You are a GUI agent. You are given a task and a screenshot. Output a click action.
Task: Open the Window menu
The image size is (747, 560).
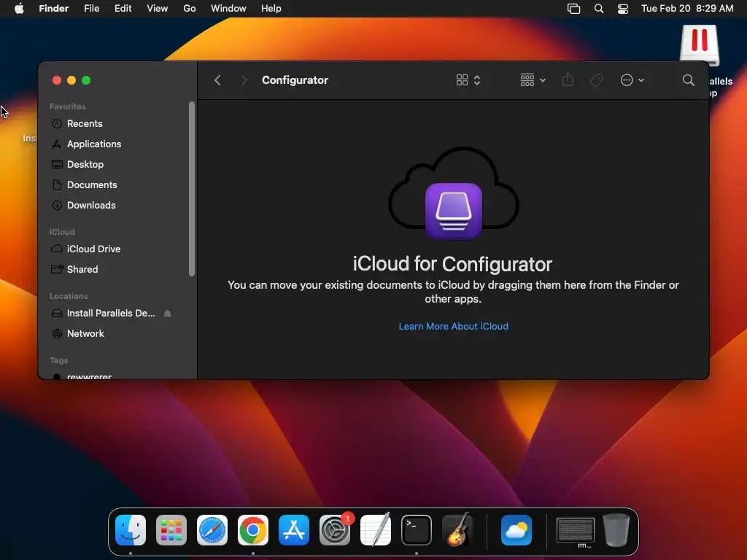coord(228,8)
